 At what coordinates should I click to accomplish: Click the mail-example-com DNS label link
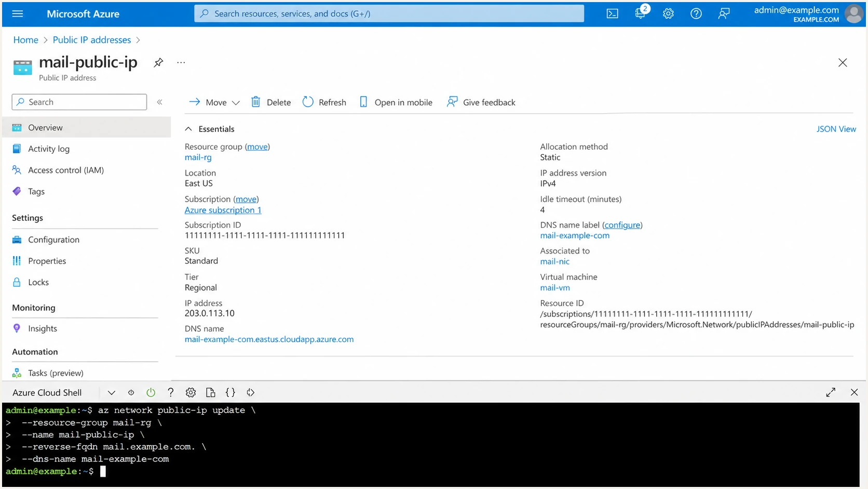tap(575, 235)
